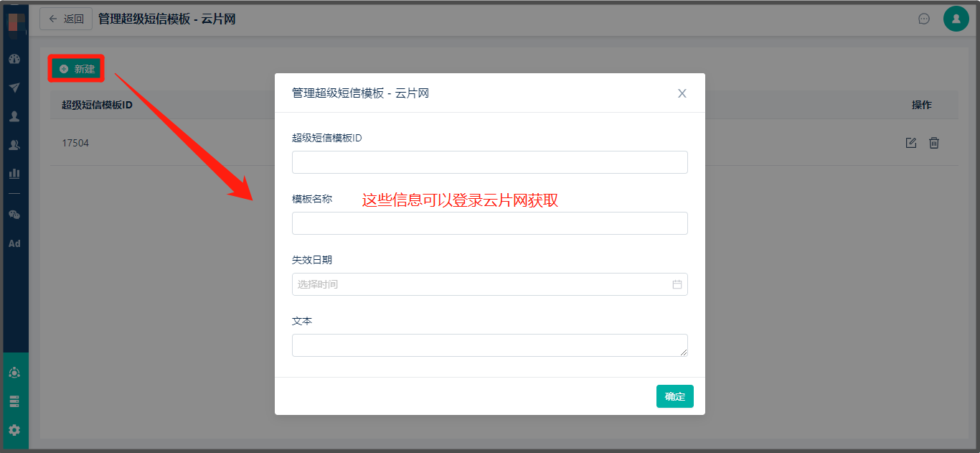This screenshot has height=453, width=980.
Task: Open the 失效日期 date picker field
Action: pos(490,284)
